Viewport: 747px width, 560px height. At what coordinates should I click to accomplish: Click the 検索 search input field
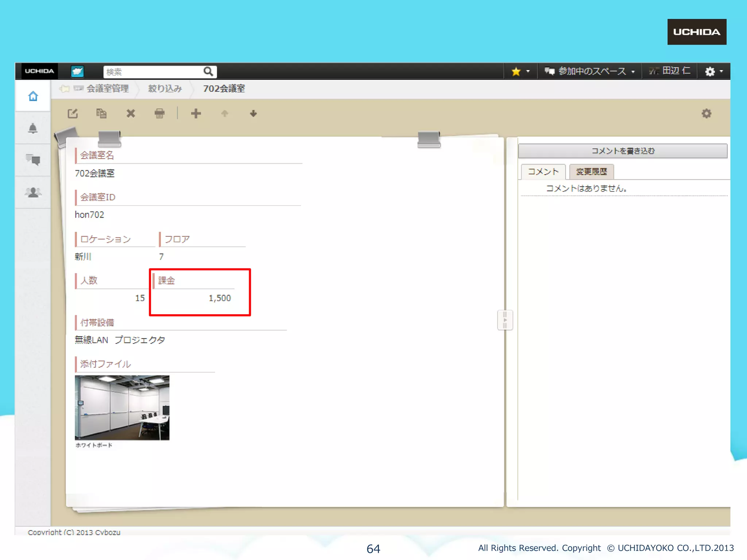(153, 72)
